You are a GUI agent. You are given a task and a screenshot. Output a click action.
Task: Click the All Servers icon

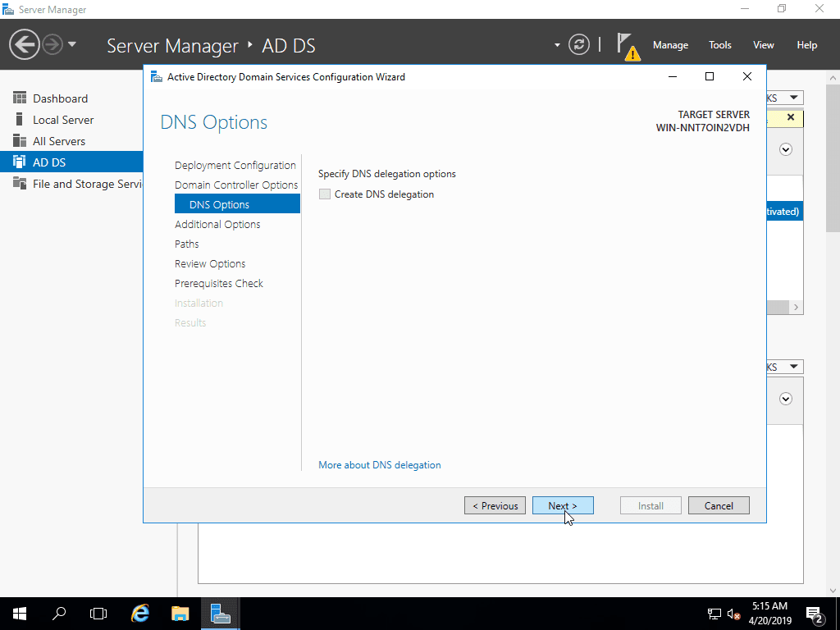pos(20,141)
